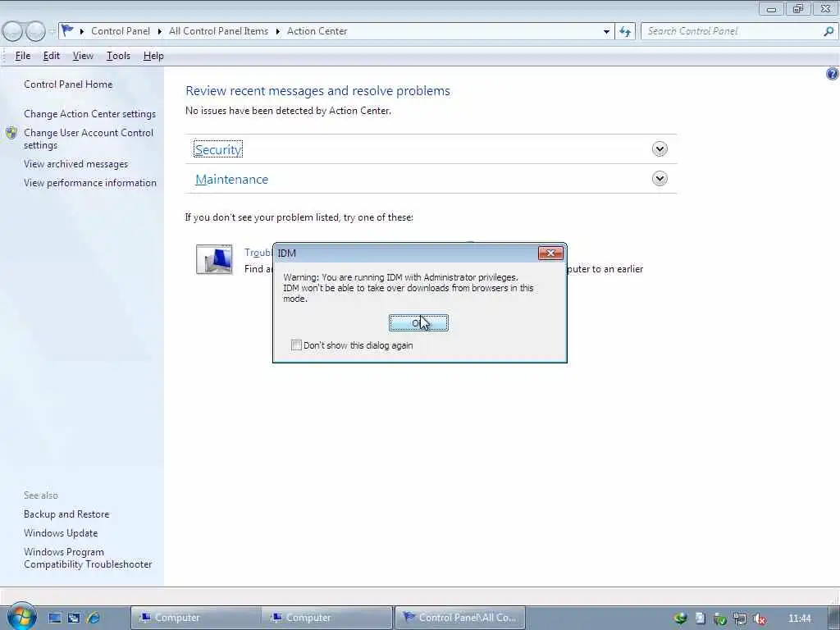Click Switch between windows quick launch icon
The image size is (840, 630).
74,618
